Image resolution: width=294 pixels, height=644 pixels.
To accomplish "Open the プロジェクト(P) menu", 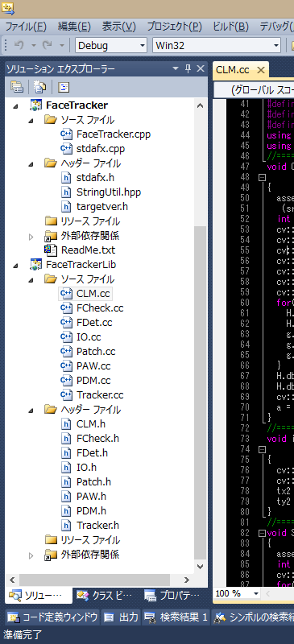I will [175, 27].
